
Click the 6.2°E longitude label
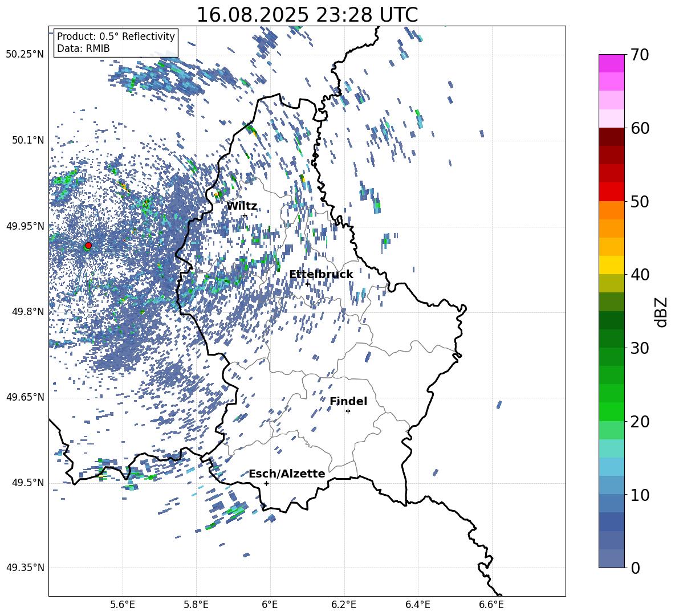[344, 605]
